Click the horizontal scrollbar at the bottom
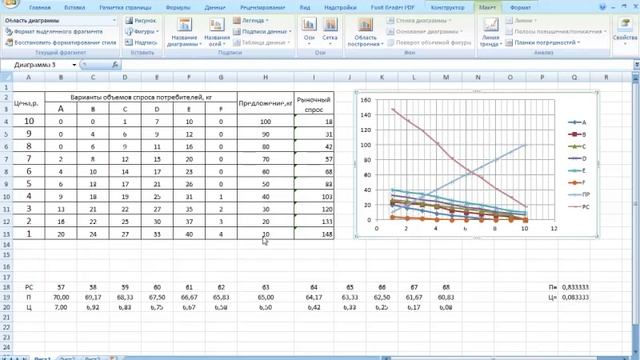The image size is (640, 360). (x=506, y=358)
